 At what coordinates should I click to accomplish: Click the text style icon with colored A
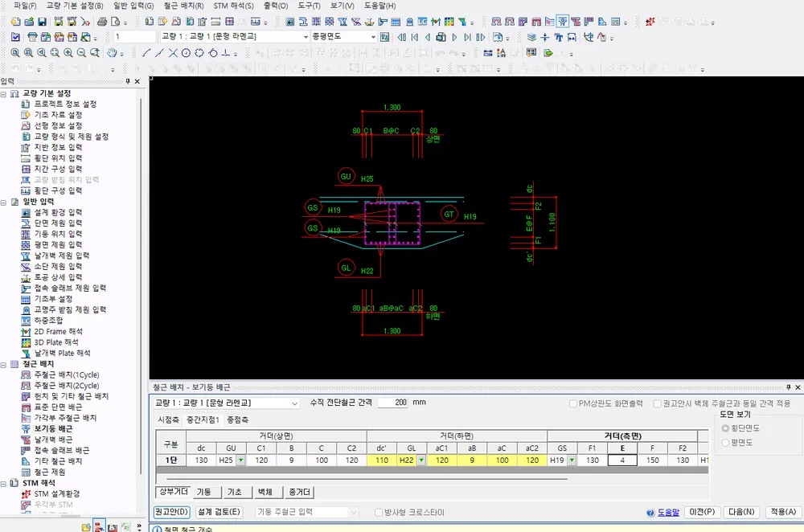[501, 53]
